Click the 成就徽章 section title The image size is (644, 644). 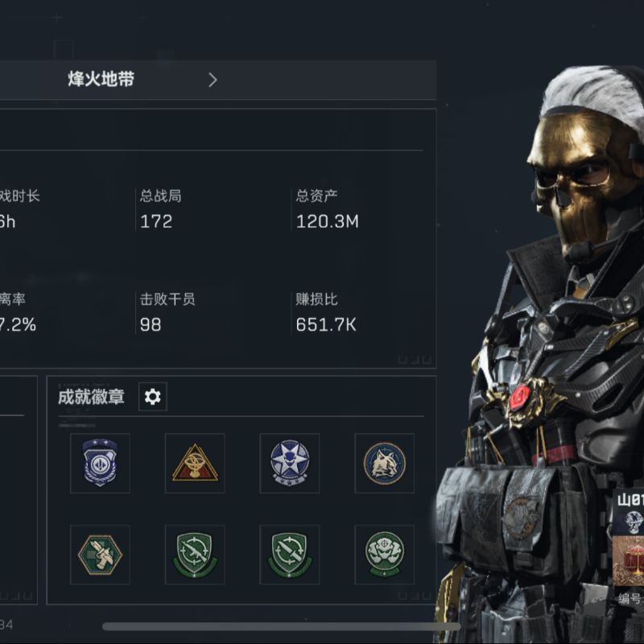91,397
